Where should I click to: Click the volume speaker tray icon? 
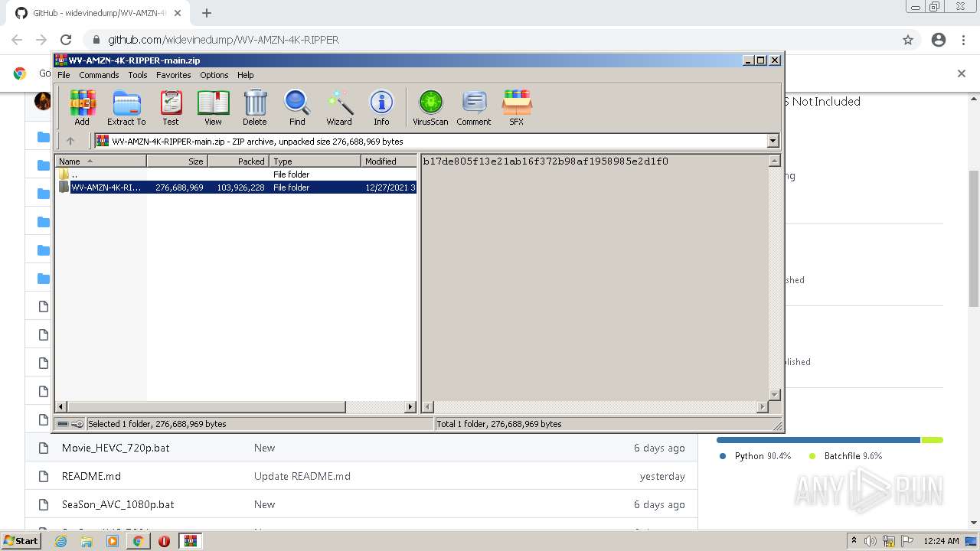point(871,541)
